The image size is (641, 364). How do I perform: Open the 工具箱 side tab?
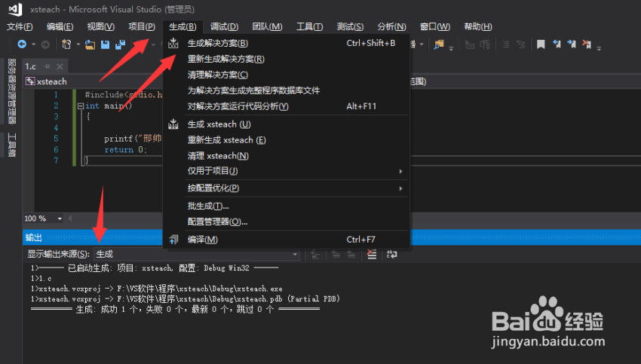coord(12,145)
